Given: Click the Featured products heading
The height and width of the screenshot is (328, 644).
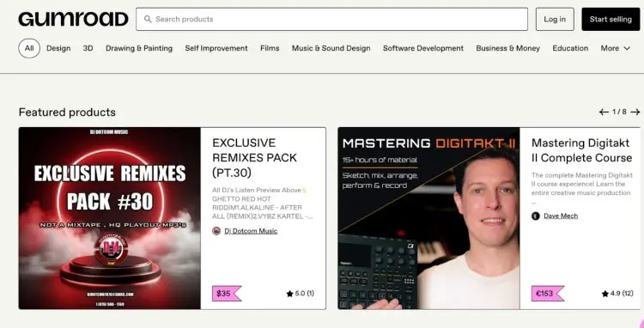Looking at the screenshot, I should point(67,112).
